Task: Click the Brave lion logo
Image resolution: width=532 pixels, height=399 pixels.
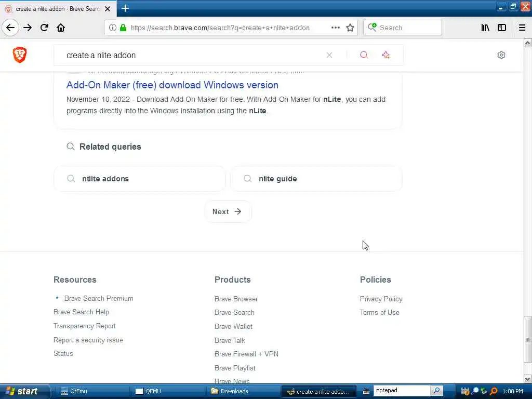Action: click(x=20, y=55)
